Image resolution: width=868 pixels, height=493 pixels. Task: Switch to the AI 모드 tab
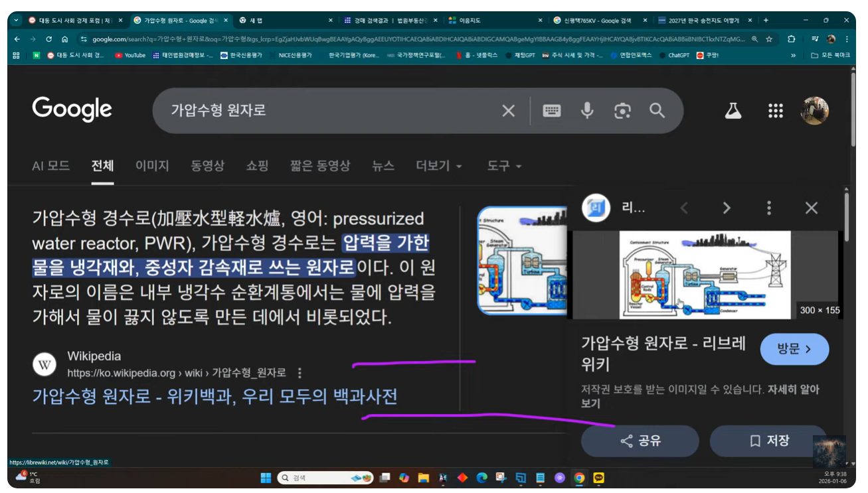[51, 166]
